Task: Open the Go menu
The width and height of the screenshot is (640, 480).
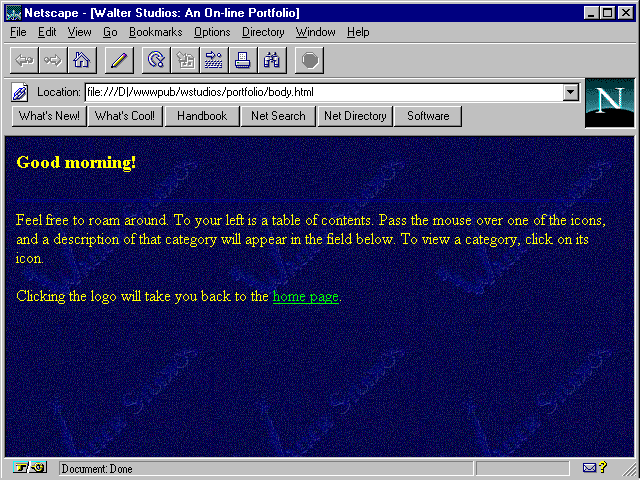Action: click(110, 32)
